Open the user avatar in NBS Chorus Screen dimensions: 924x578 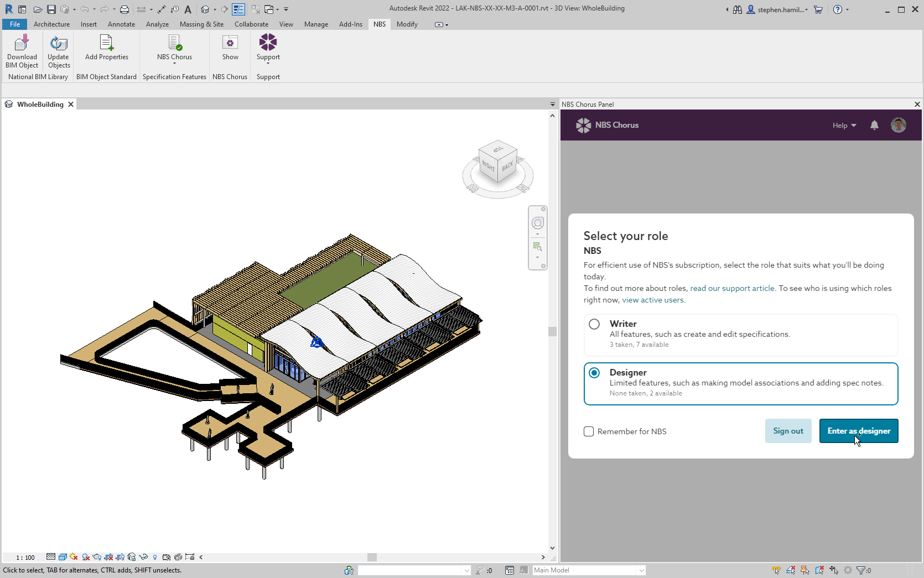[899, 125]
